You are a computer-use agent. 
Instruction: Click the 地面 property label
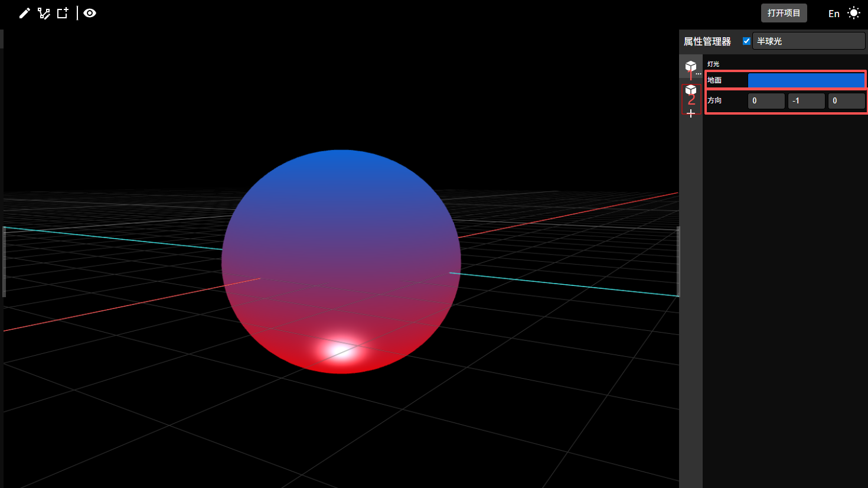coord(714,80)
